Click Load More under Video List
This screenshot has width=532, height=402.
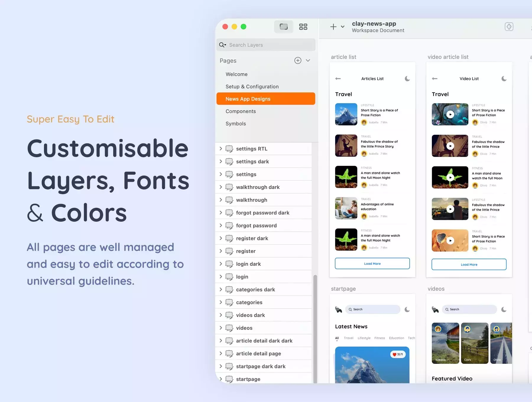click(x=469, y=265)
